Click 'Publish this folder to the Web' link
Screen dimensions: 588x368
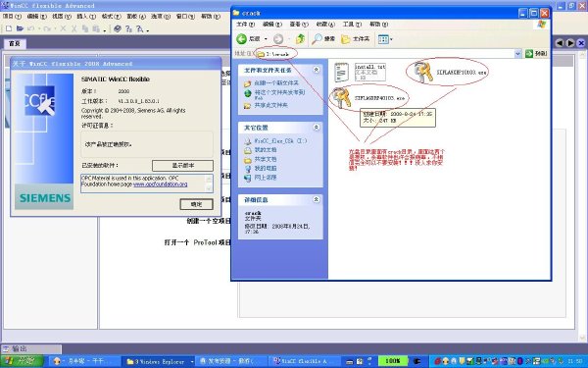[279, 94]
